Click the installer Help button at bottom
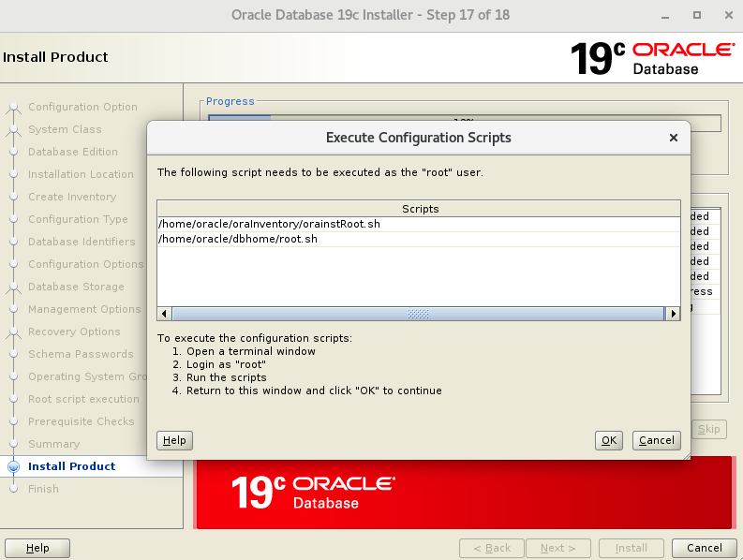 37,548
